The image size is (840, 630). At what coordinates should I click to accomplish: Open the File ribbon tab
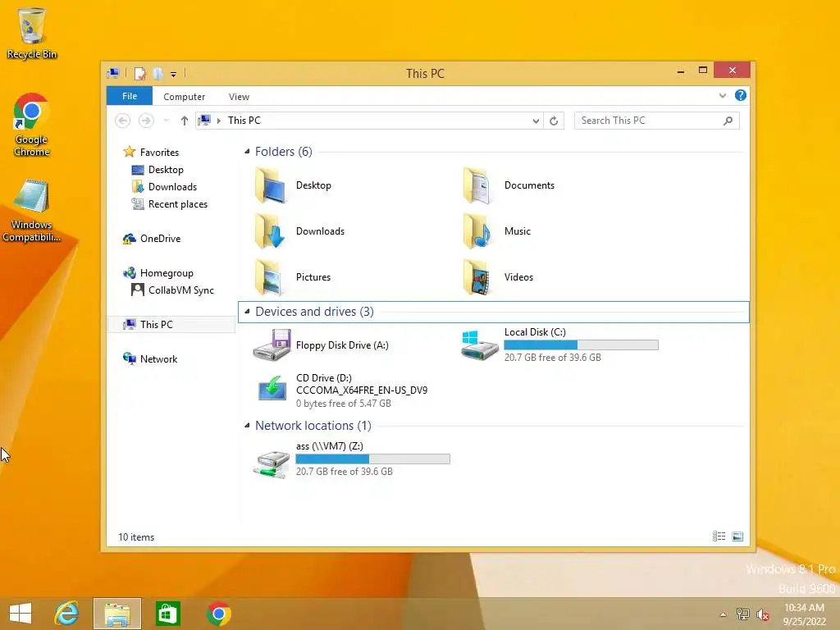pos(130,96)
